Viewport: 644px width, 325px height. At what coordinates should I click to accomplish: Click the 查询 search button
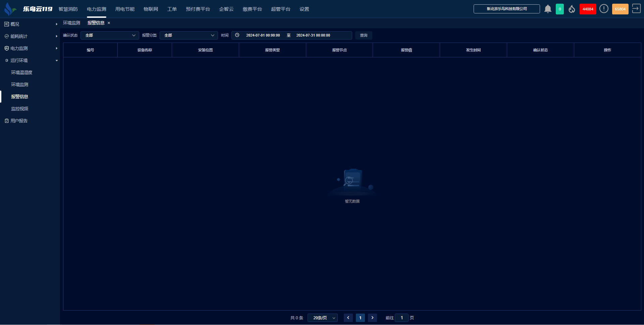tap(364, 35)
